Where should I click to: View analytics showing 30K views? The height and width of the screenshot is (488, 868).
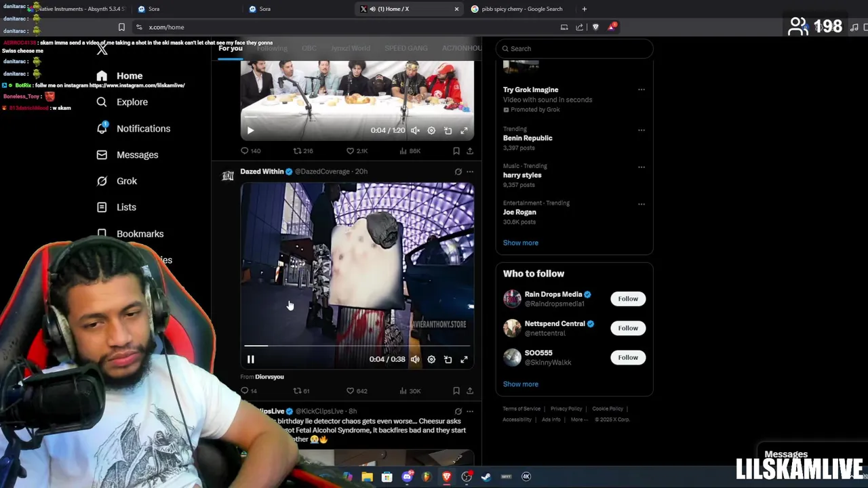tap(410, 391)
